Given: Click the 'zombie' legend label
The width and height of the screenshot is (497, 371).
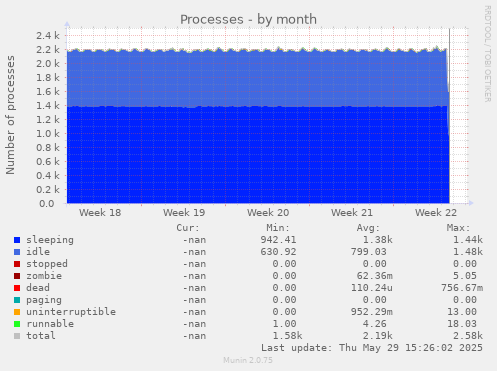Looking at the screenshot, I should click(x=44, y=276).
